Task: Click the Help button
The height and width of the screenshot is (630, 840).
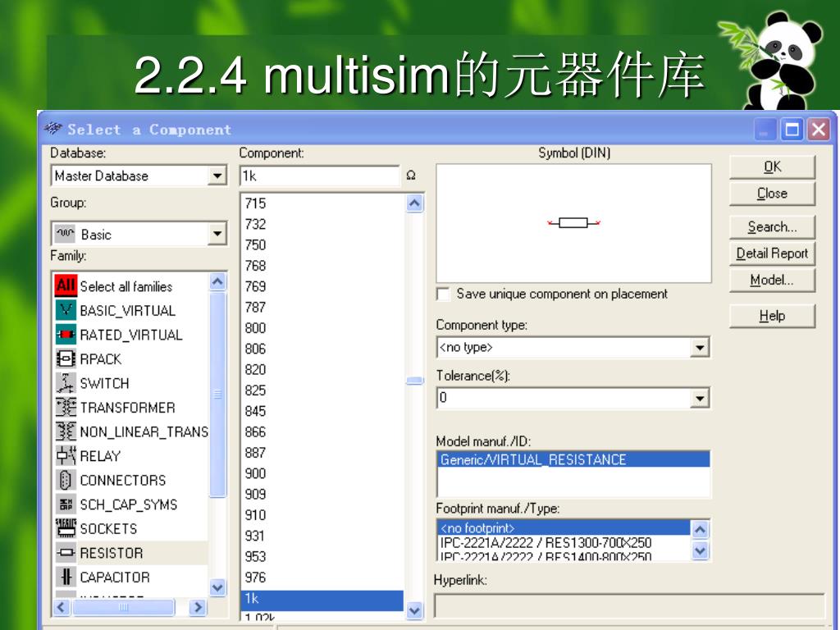Action: 772,316
